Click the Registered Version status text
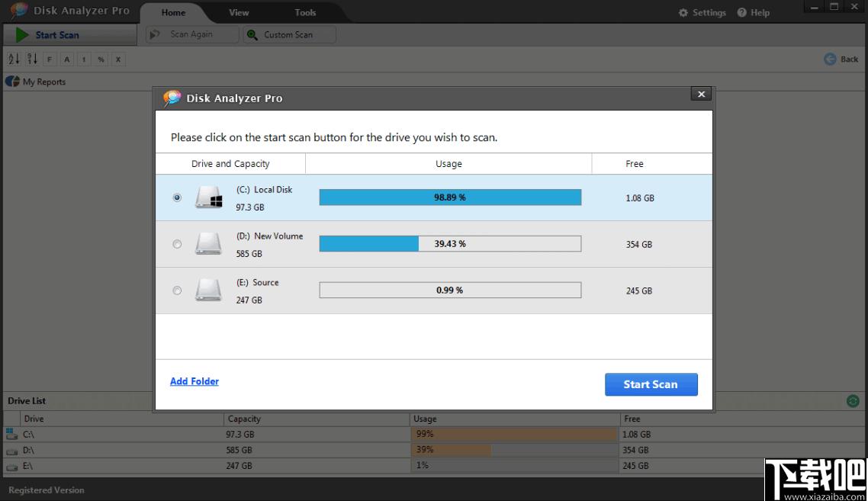The height and width of the screenshot is (501, 868). tap(47, 490)
